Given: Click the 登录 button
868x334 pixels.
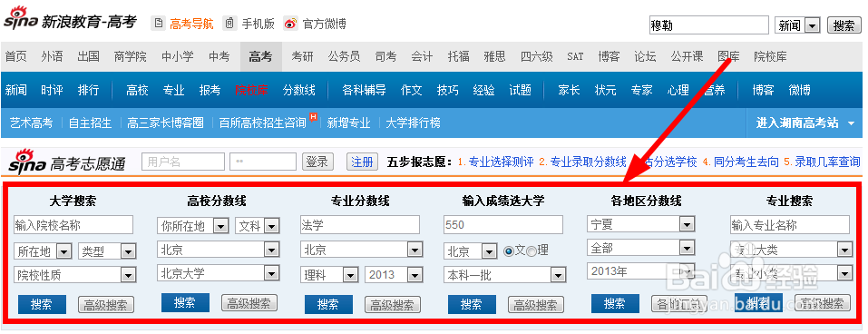Looking at the screenshot, I should (x=317, y=162).
